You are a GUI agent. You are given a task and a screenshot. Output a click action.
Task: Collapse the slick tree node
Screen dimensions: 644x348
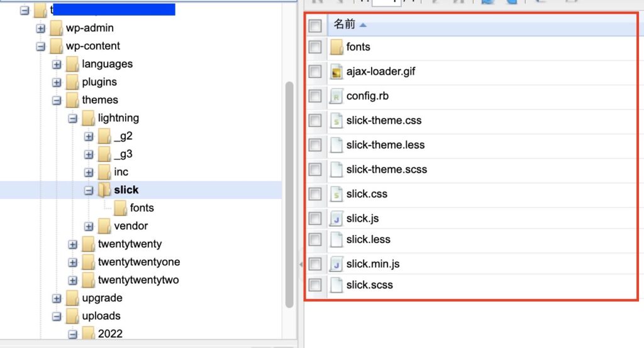coord(89,190)
